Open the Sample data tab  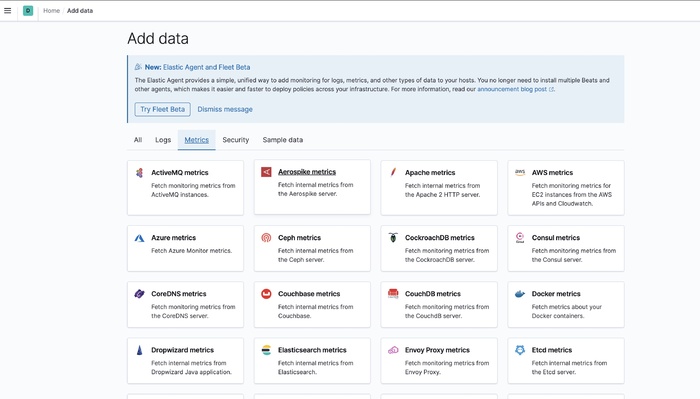[x=283, y=140]
